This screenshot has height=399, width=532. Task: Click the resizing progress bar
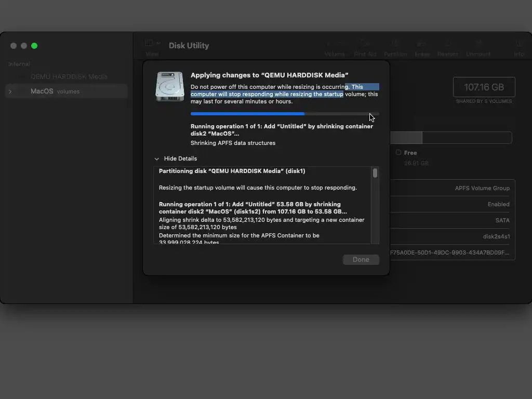point(285,114)
